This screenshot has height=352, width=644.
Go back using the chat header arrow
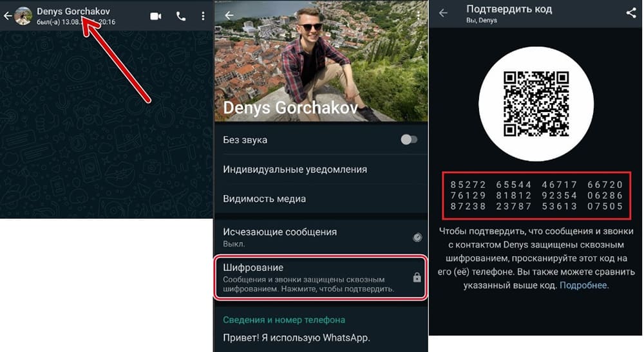pyautogui.click(x=7, y=16)
